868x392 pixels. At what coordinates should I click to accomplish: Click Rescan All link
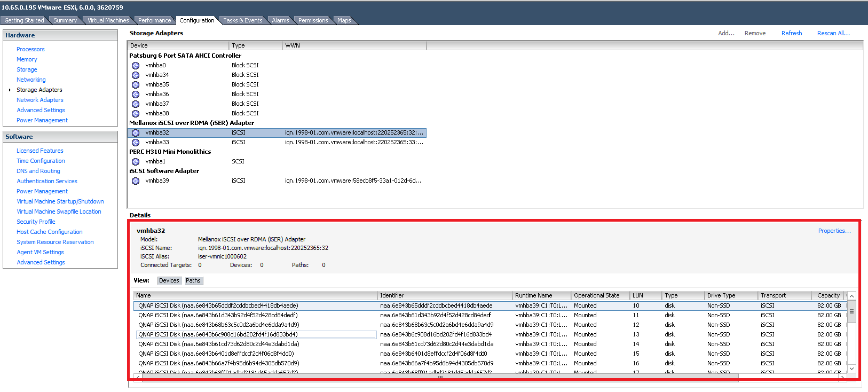pos(833,33)
